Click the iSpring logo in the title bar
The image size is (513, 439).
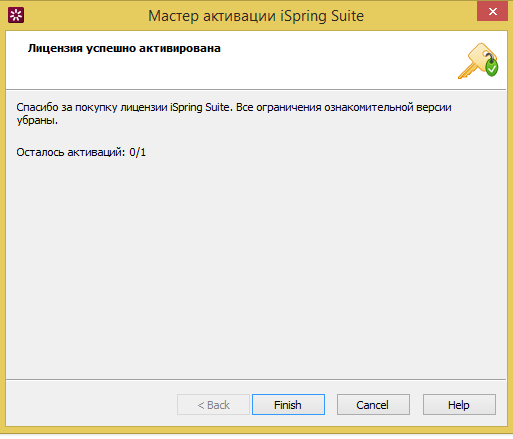16,15
